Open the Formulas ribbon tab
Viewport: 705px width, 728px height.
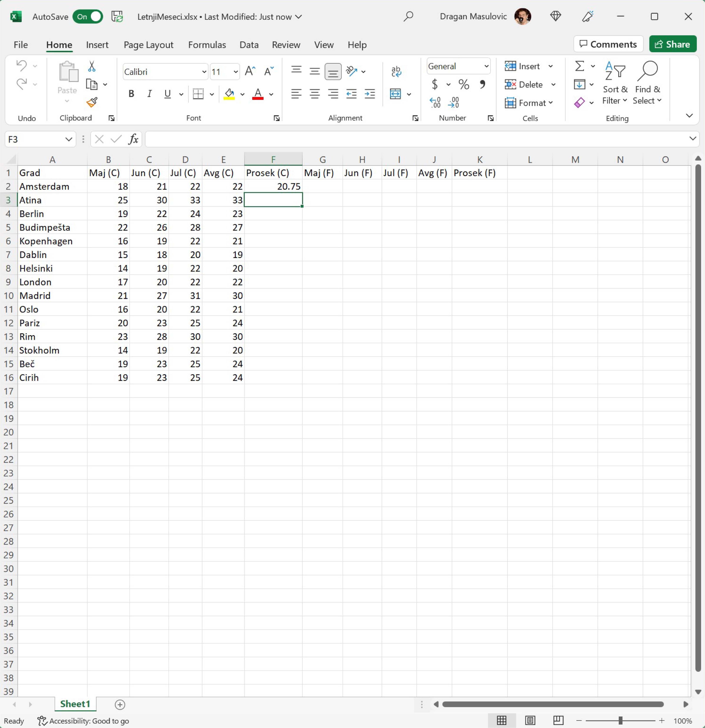click(207, 45)
